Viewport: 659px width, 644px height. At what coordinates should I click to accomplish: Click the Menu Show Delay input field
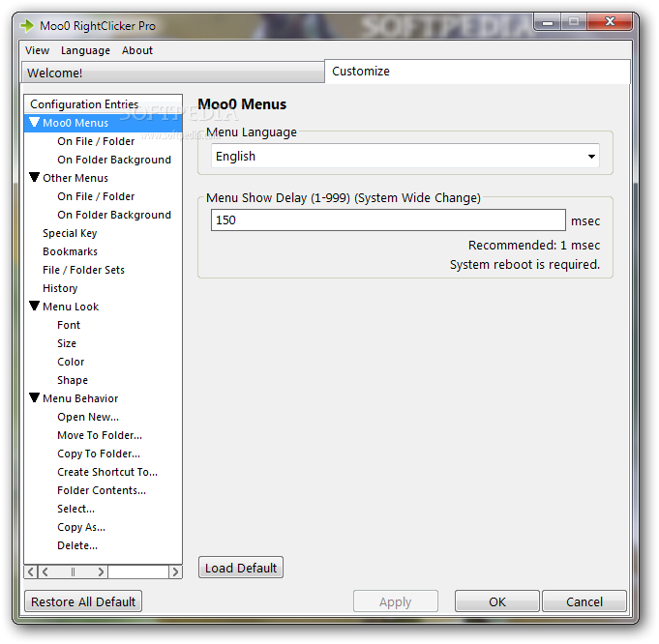388,220
